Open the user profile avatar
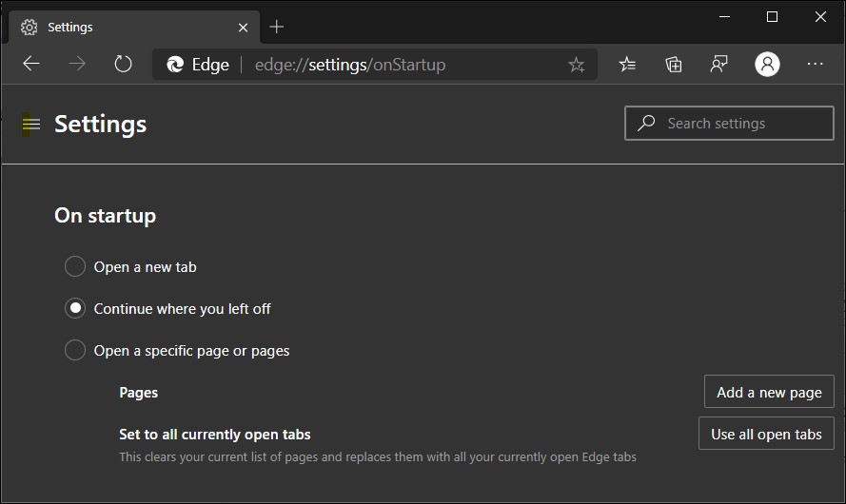The image size is (846, 504). tap(767, 64)
